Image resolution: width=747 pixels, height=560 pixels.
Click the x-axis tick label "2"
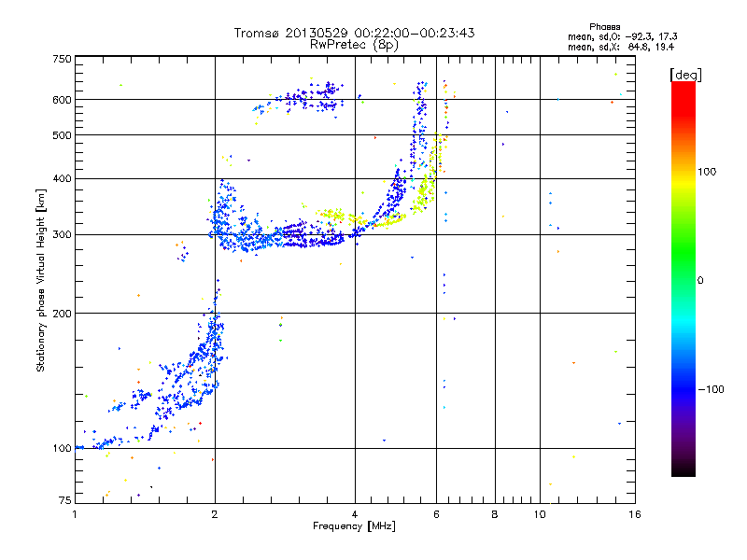(215, 514)
